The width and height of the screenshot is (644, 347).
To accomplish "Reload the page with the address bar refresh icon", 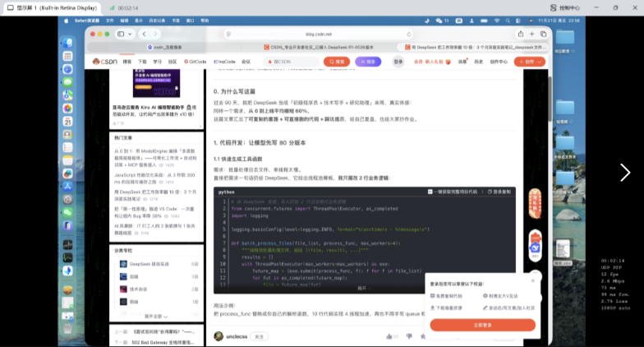I will [409, 35].
